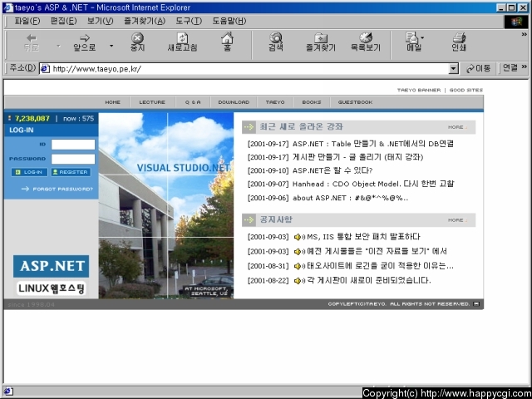Expand the toolbar overflow chevron

[x=524, y=34]
